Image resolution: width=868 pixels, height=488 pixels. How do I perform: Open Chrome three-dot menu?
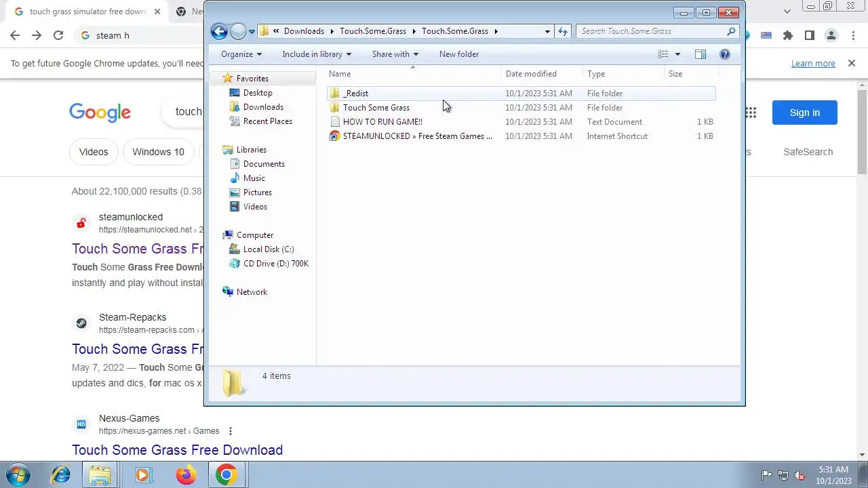853,35
